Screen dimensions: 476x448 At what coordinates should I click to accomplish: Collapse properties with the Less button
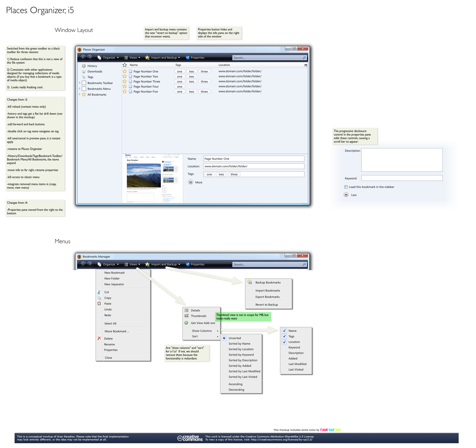coord(346,195)
